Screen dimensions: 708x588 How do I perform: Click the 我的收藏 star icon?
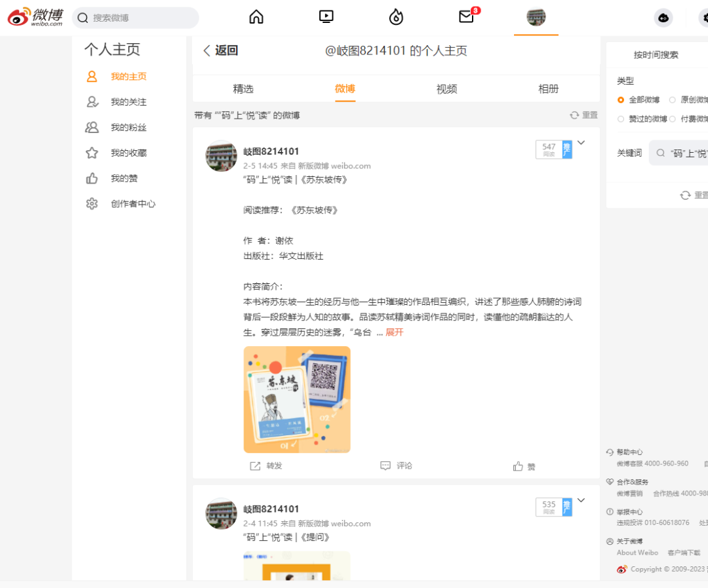[x=92, y=153]
